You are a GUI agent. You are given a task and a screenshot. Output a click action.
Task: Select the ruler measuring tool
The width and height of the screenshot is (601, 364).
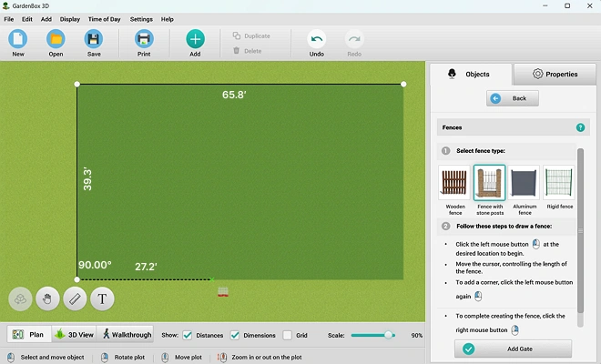[x=75, y=298]
